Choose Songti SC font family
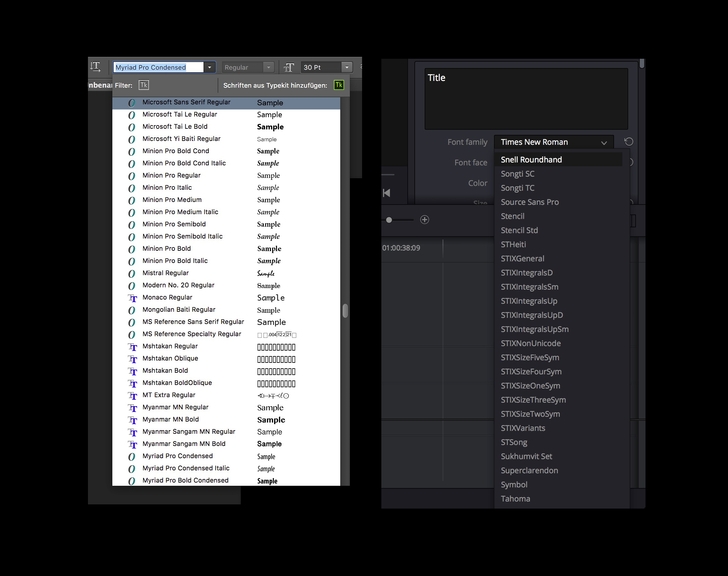 click(559, 174)
